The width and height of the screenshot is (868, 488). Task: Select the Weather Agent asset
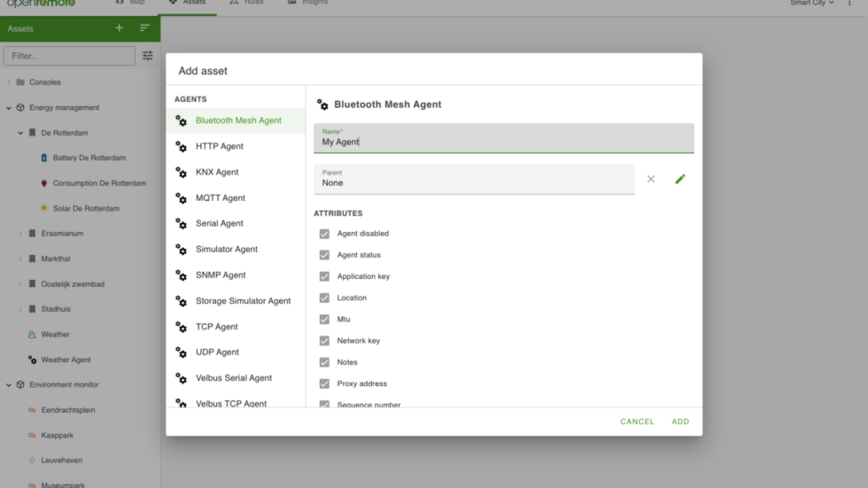click(66, 360)
